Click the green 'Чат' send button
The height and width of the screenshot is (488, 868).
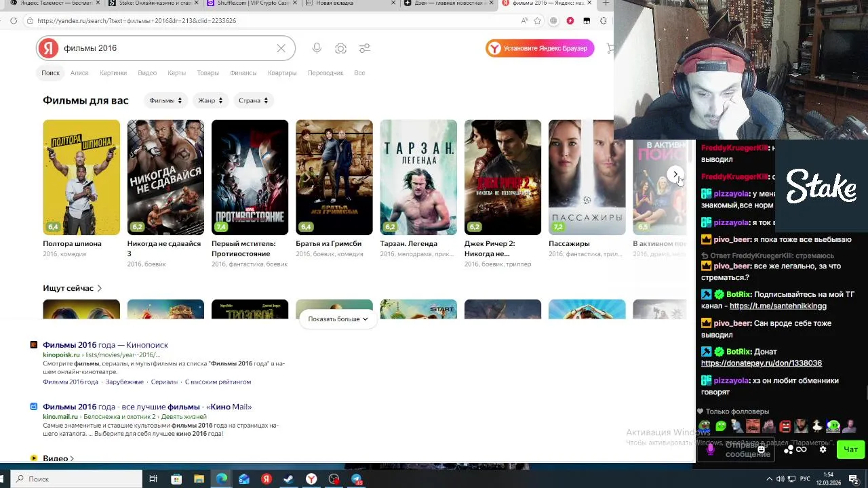[850, 449]
